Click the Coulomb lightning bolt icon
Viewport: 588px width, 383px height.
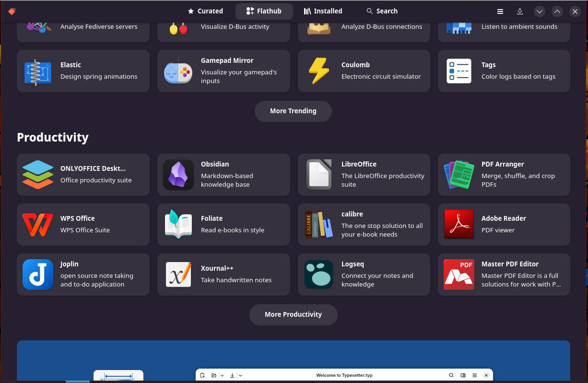(x=318, y=71)
